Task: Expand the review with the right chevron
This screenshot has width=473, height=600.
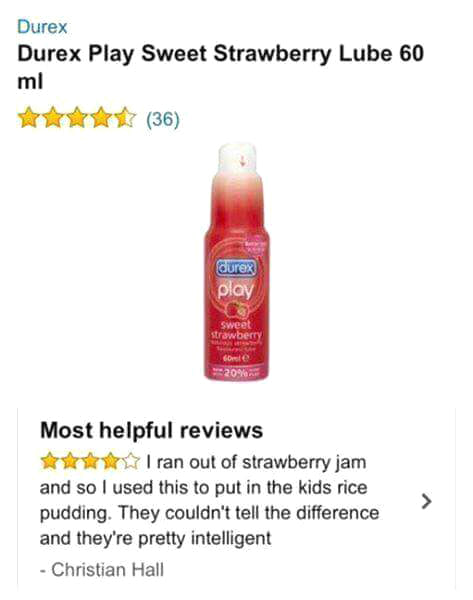Action: (x=426, y=501)
